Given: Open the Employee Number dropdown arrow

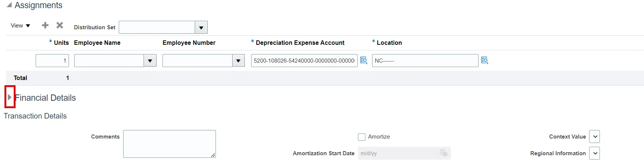Looking at the screenshot, I should (238, 61).
